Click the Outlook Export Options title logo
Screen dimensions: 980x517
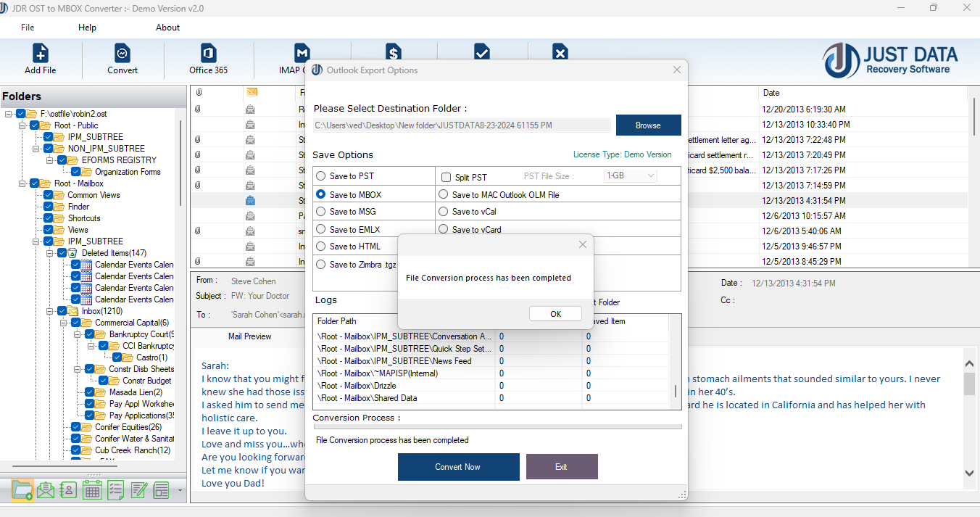(317, 70)
